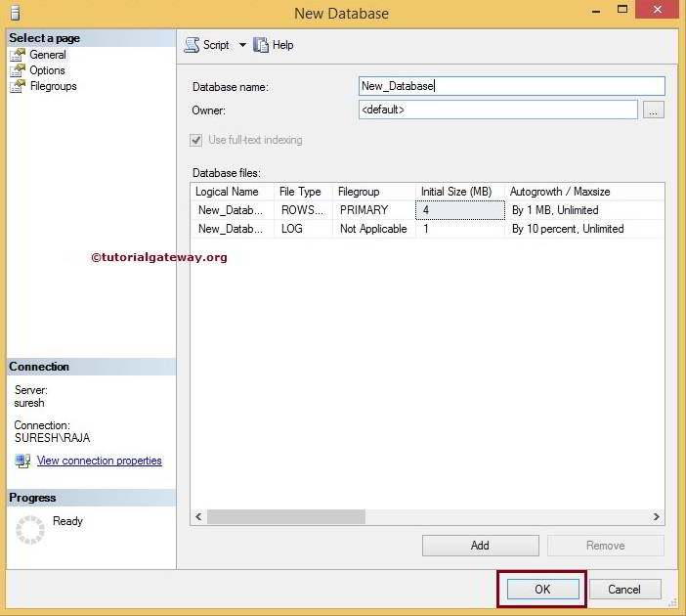
Task: Select the Options page icon
Action: (18, 70)
